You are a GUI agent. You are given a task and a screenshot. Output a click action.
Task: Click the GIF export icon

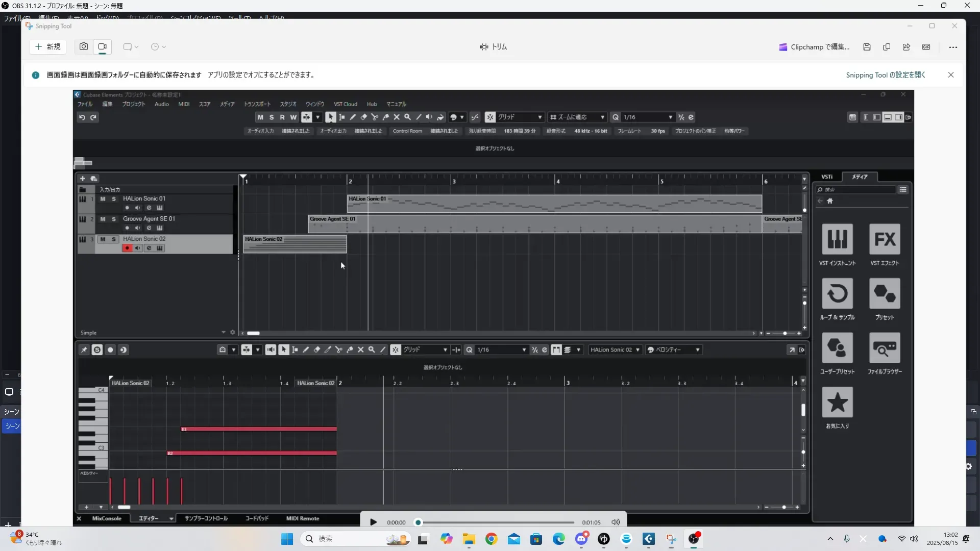tap(926, 47)
